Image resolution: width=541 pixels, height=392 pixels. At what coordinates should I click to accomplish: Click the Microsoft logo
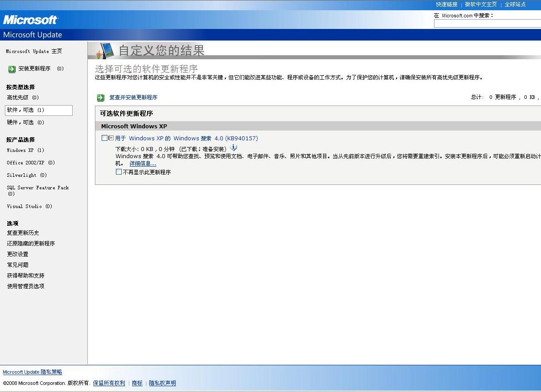[30, 20]
